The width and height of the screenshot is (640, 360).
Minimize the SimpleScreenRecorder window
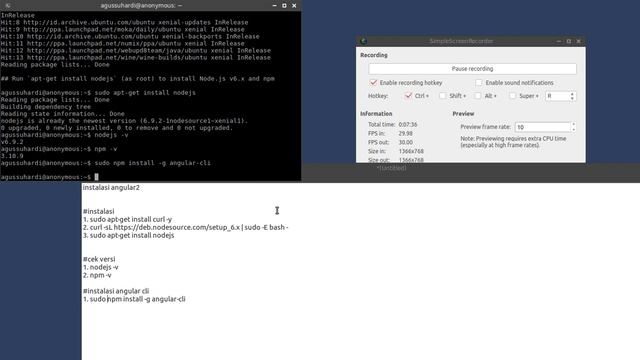click(558, 41)
